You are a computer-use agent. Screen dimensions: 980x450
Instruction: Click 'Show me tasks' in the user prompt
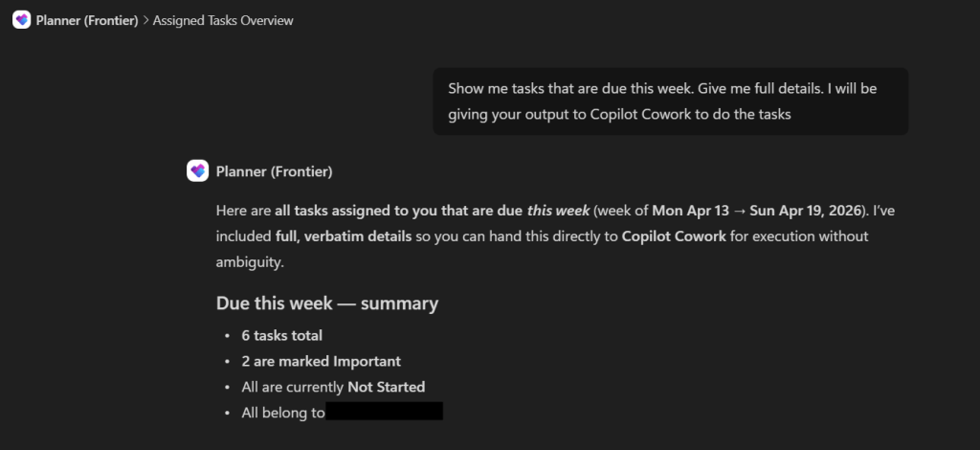pos(491,88)
